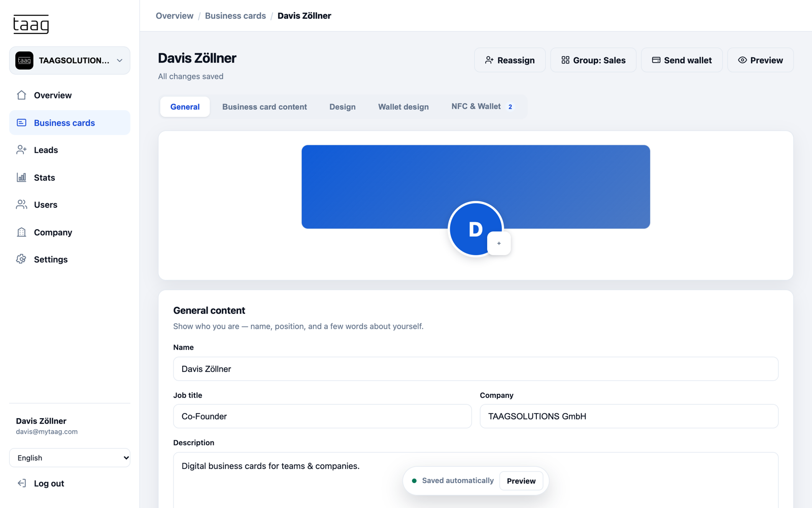Click the Business cards breadcrumb link
The image size is (812, 508).
[235, 16]
